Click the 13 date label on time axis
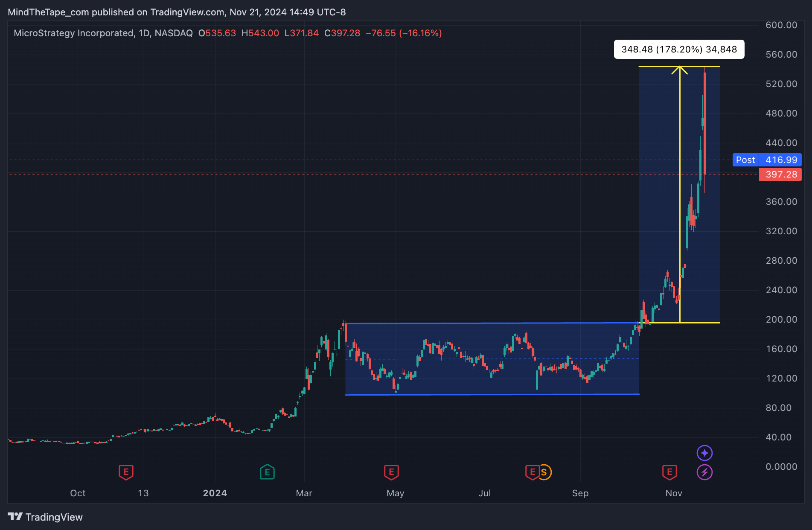This screenshot has width=812, height=530. [x=143, y=493]
